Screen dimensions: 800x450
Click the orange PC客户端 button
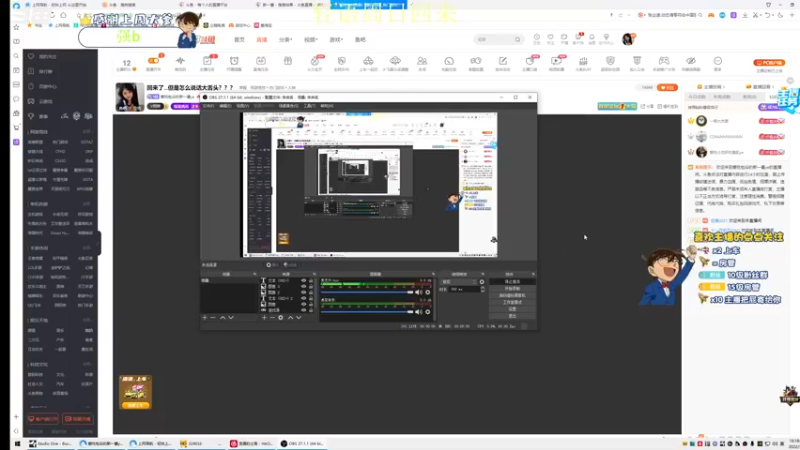click(769, 63)
